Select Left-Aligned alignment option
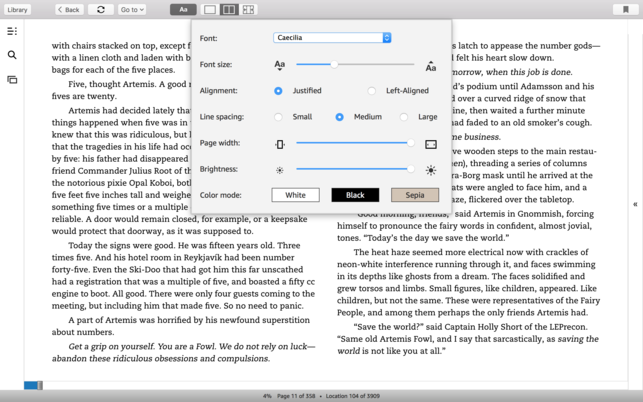The height and width of the screenshot is (402, 643). tap(372, 91)
